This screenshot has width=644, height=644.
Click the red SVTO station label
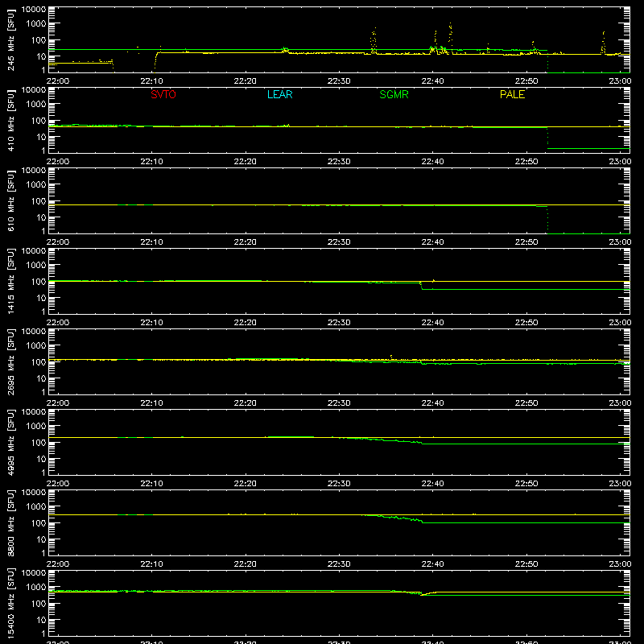point(163,94)
